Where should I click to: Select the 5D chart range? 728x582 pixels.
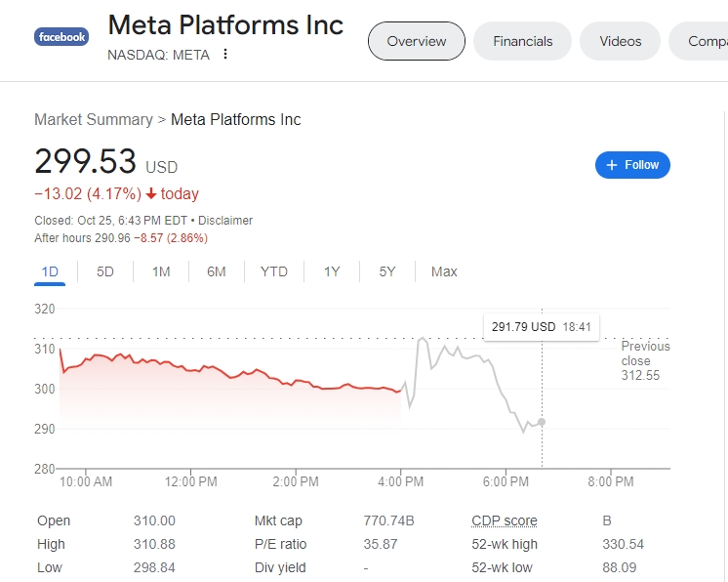pyautogui.click(x=105, y=271)
